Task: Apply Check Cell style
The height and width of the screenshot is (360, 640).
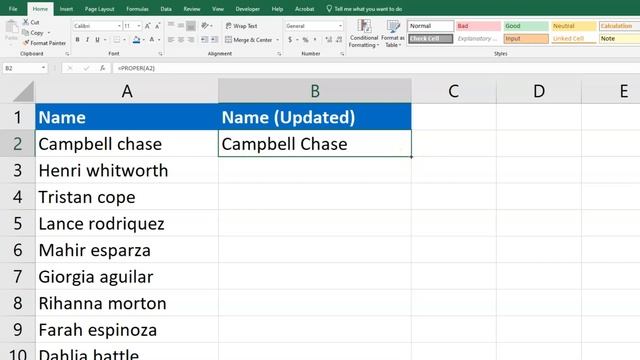Action: (x=431, y=38)
